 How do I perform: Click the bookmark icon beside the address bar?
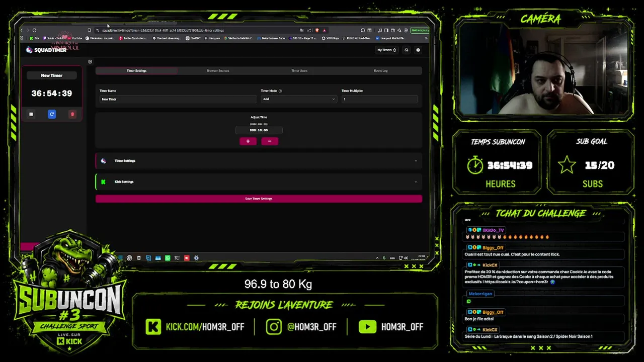point(89,30)
